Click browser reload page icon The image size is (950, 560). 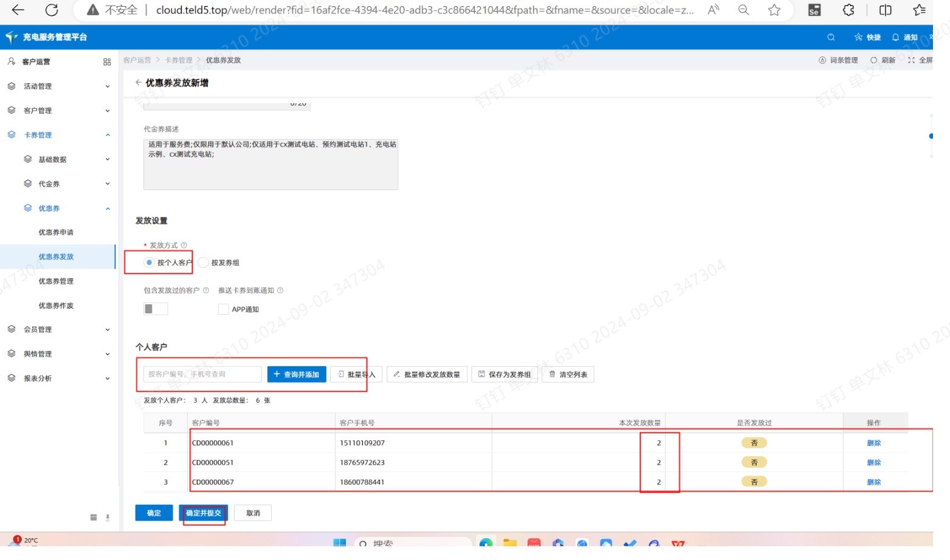click(52, 10)
